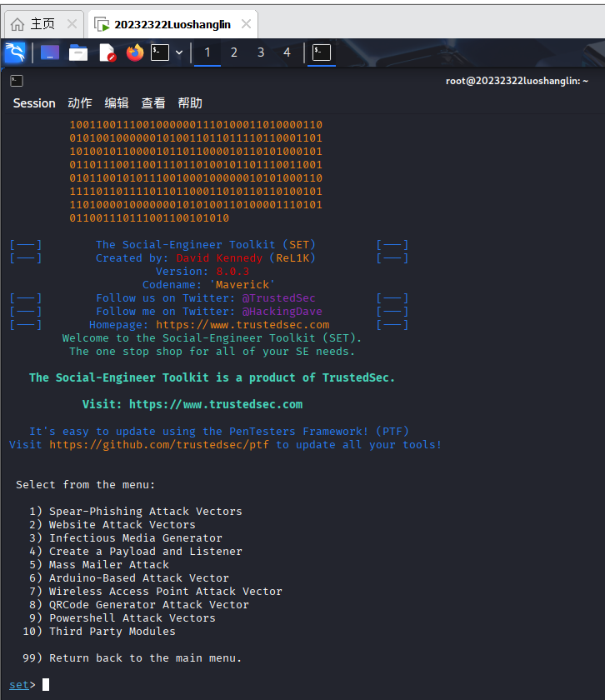Select the 20232322Luoshanglin VM tab
The height and width of the screenshot is (700, 605).
(172, 24)
